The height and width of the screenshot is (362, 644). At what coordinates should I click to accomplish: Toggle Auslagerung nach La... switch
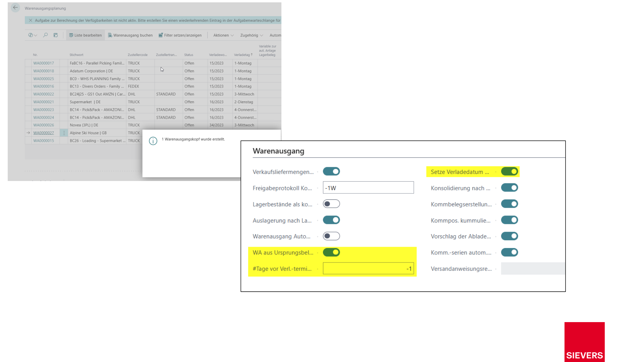pos(331,220)
